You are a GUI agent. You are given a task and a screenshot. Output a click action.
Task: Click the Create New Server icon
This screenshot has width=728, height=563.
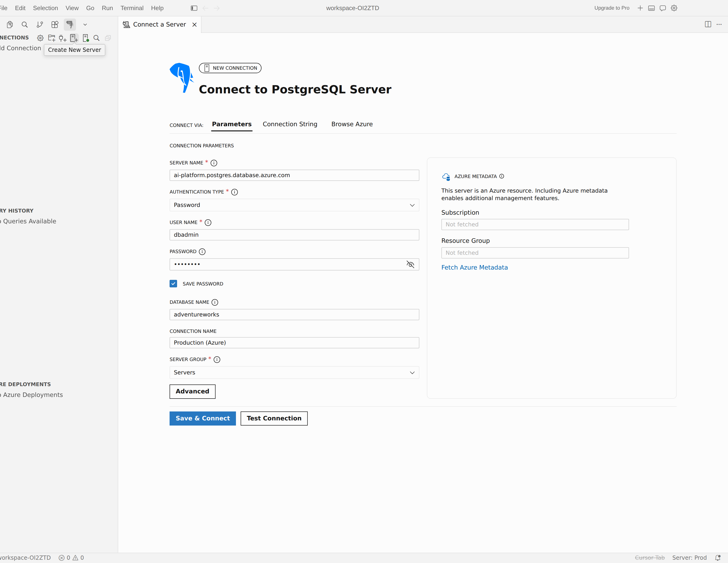click(x=74, y=38)
